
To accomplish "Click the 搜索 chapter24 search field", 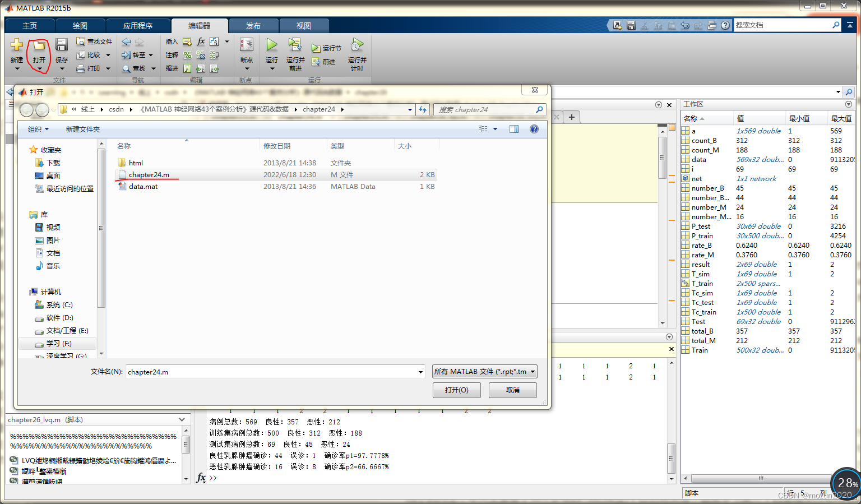I will 489,110.
